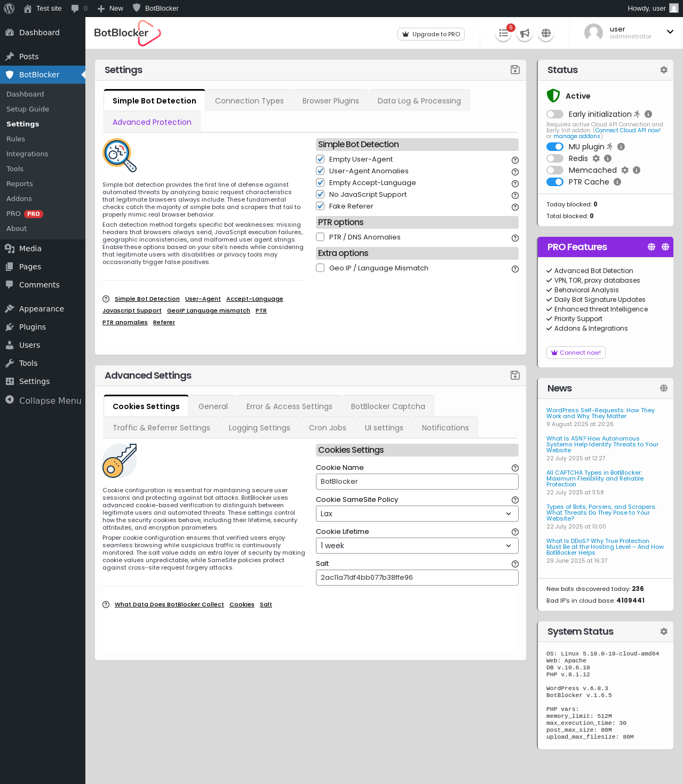The image size is (683, 784).
Task: Switch to BotBlocker Captcha tab
Action: 388,406
